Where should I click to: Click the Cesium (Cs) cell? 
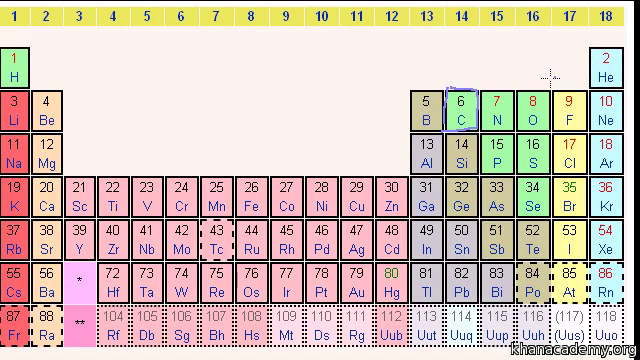[15, 283]
